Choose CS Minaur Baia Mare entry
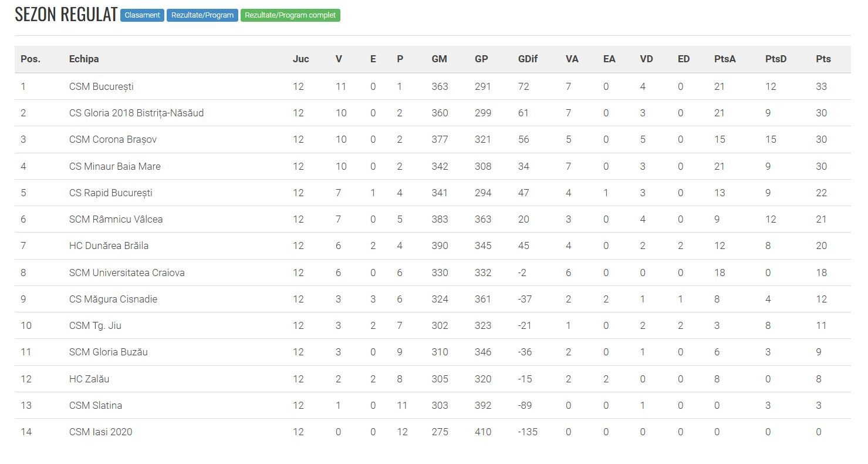Viewport: 868px width, 464px height. tap(114, 166)
